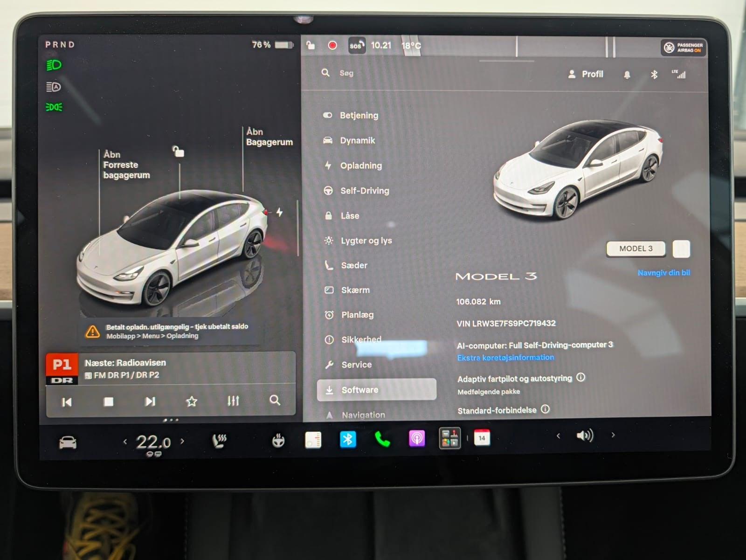The image size is (746, 560).
Task: Tap the unpaid charging balance warning
Action: click(170, 331)
